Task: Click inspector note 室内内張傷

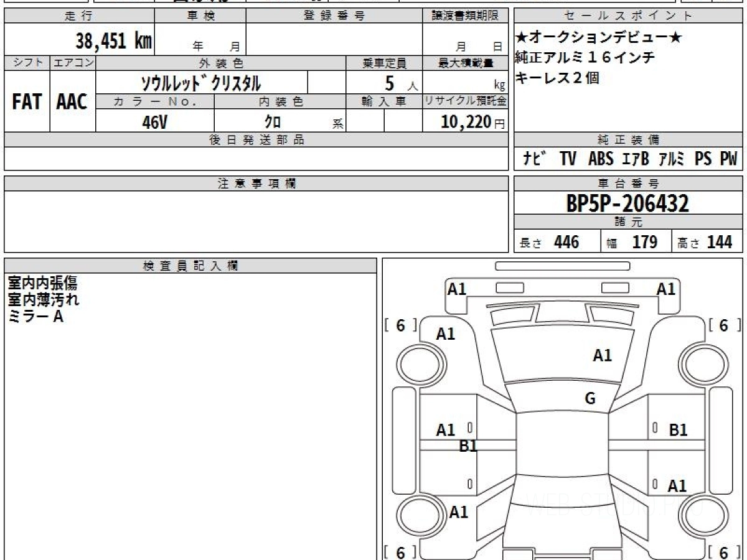Action: tap(42, 284)
